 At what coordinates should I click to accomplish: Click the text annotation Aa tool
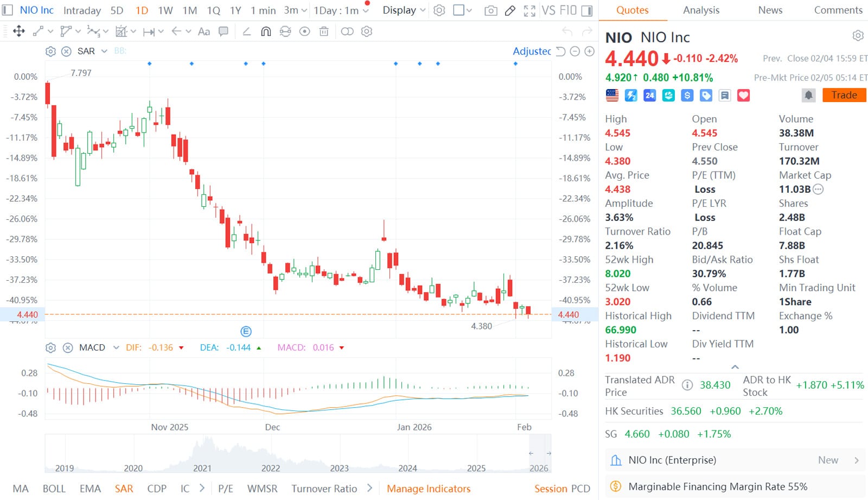coord(204,31)
